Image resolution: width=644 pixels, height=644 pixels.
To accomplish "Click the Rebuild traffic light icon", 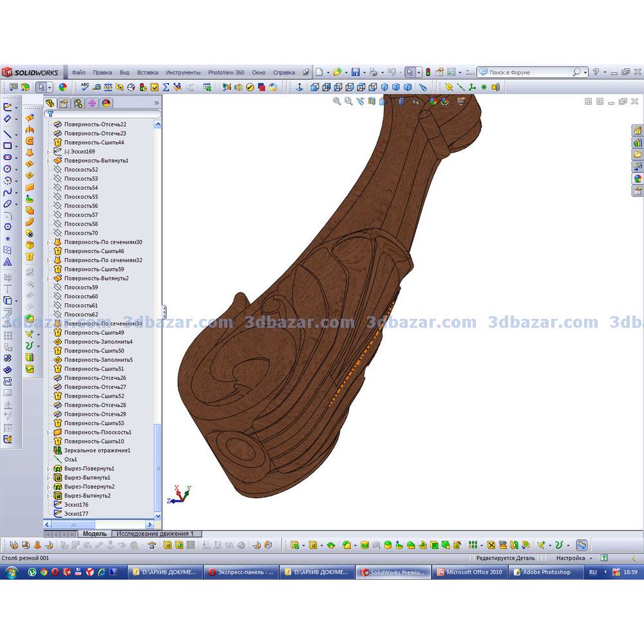I will (428, 72).
